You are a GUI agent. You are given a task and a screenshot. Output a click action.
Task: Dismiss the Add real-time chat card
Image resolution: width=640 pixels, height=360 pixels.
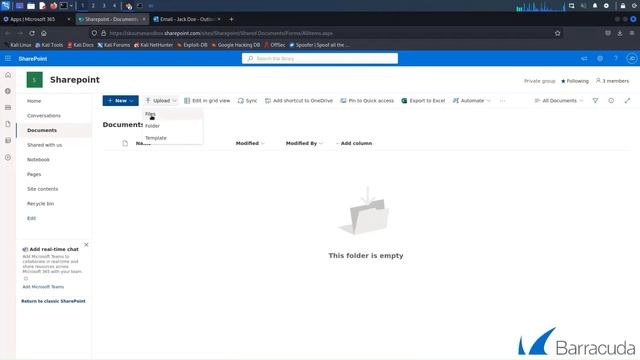[x=86, y=244]
